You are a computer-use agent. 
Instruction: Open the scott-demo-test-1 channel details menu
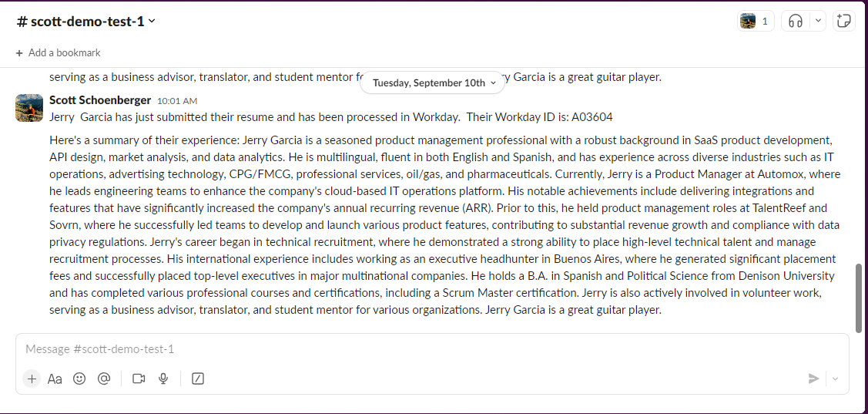[x=86, y=21]
